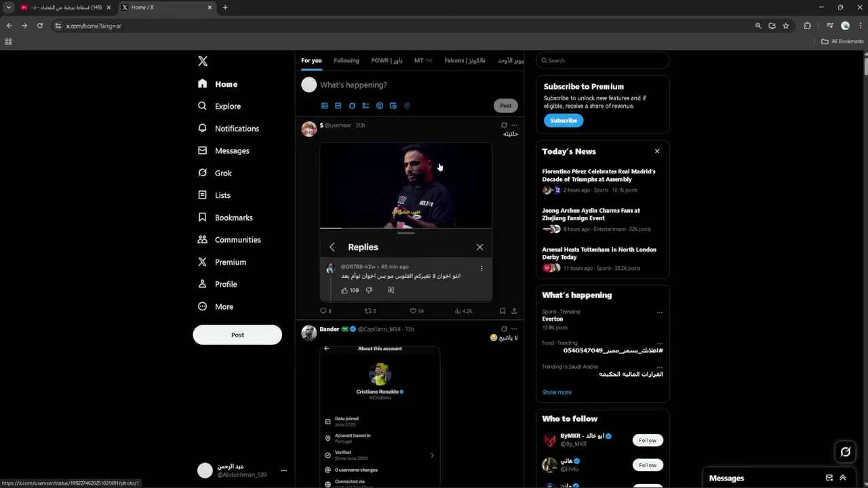Follow the @ilh4u account

pyautogui.click(x=648, y=465)
